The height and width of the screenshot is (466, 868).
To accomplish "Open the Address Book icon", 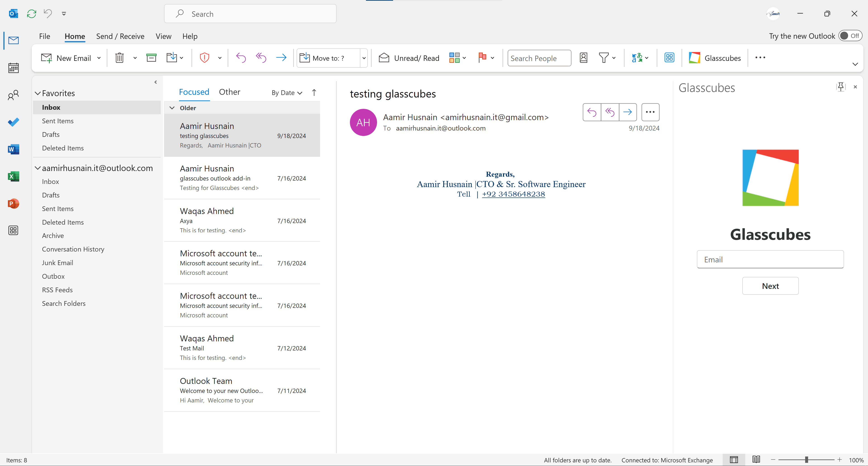I will tap(584, 58).
